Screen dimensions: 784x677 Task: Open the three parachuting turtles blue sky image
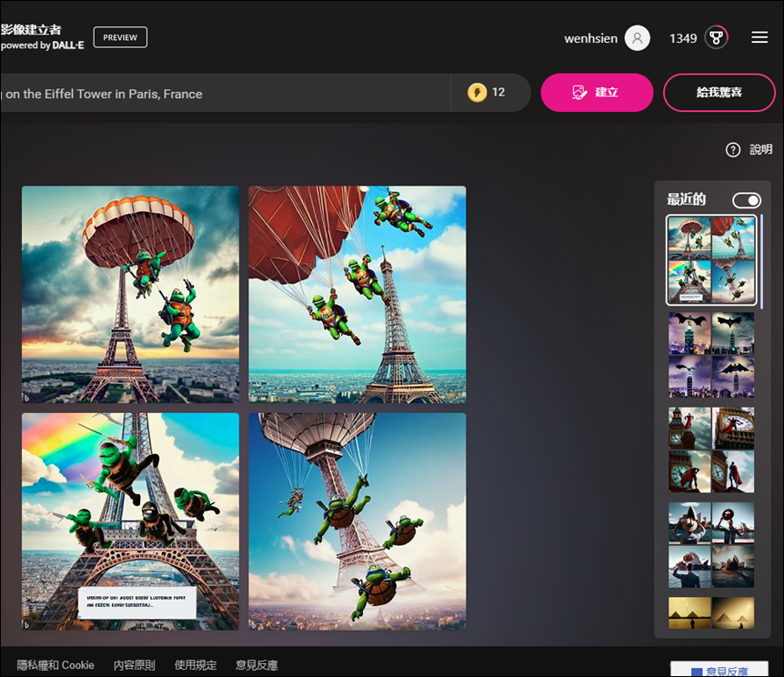[357, 294]
